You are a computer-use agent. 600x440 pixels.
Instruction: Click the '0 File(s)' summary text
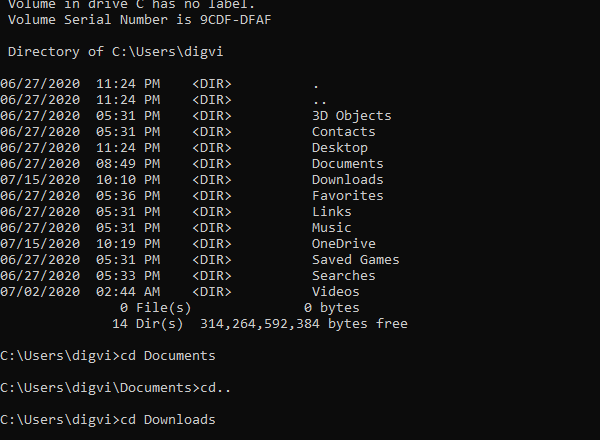point(155,307)
